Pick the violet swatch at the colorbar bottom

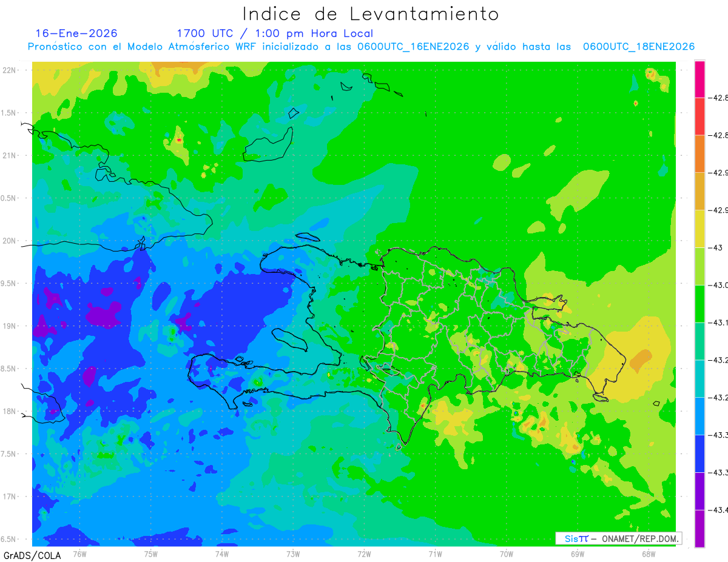coord(699,529)
